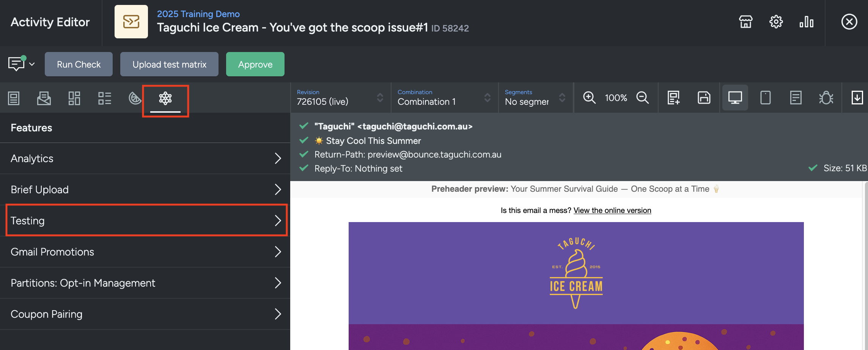The height and width of the screenshot is (350, 868).
Task: Click the add-revision document plus icon
Action: click(674, 98)
